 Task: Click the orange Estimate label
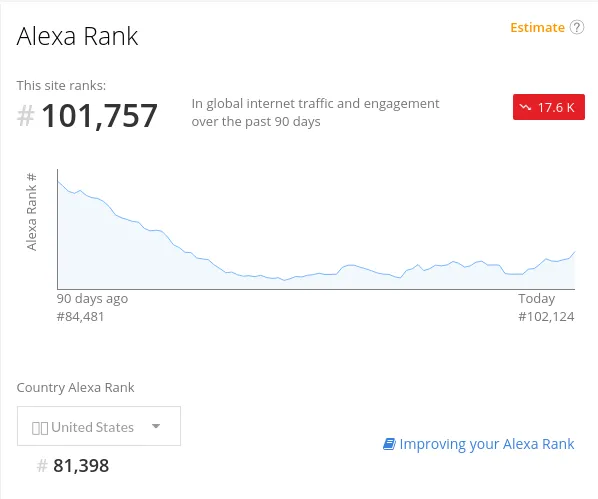pos(537,27)
